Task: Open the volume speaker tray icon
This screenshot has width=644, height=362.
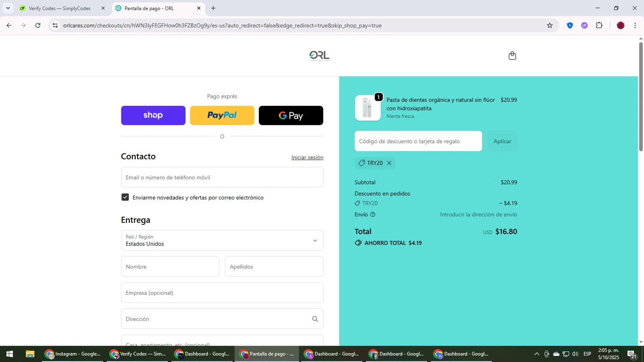Action: coord(575,354)
